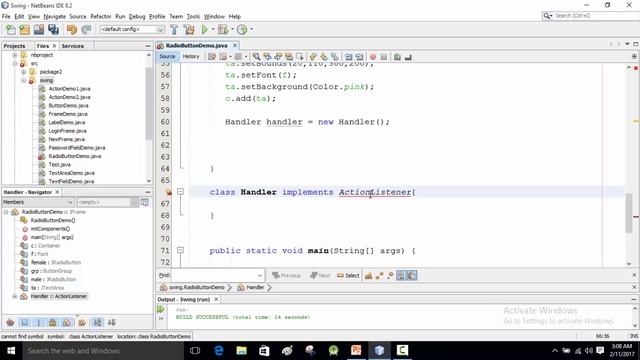The width and height of the screenshot is (640, 360).
Task: Toggle Match Case in Find bar
Action: (x=369, y=276)
